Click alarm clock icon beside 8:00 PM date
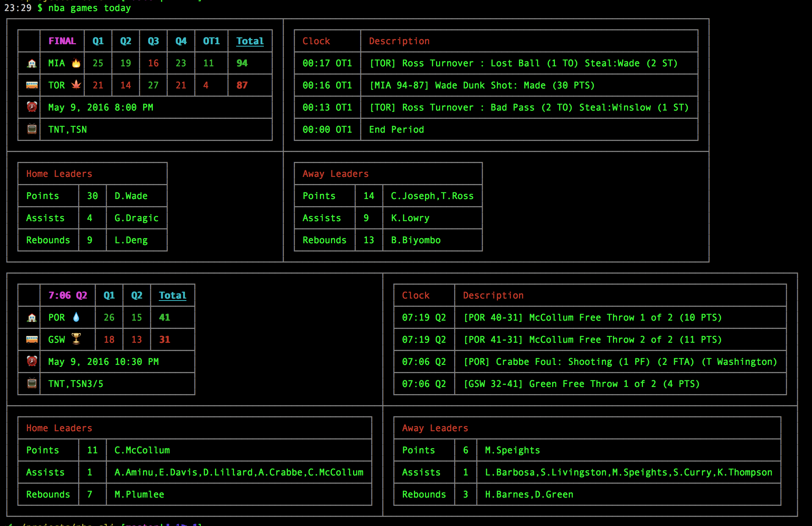Image resolution: width=812 pixels, height=526 pixels. (x=32, y=107)
